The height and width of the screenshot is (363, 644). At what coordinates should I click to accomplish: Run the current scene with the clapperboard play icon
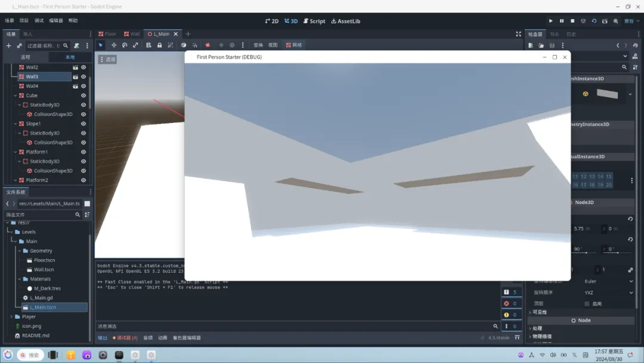605,21
